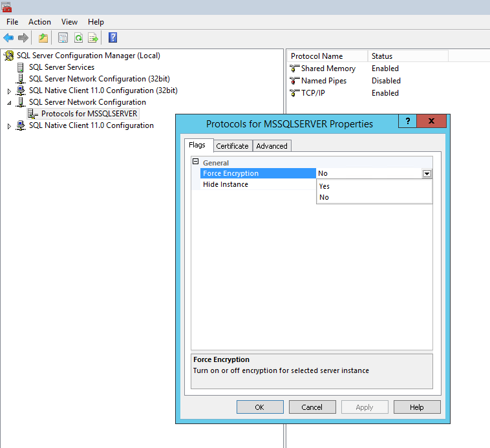Click the Refresh toolbar icon

click(78, 37)
